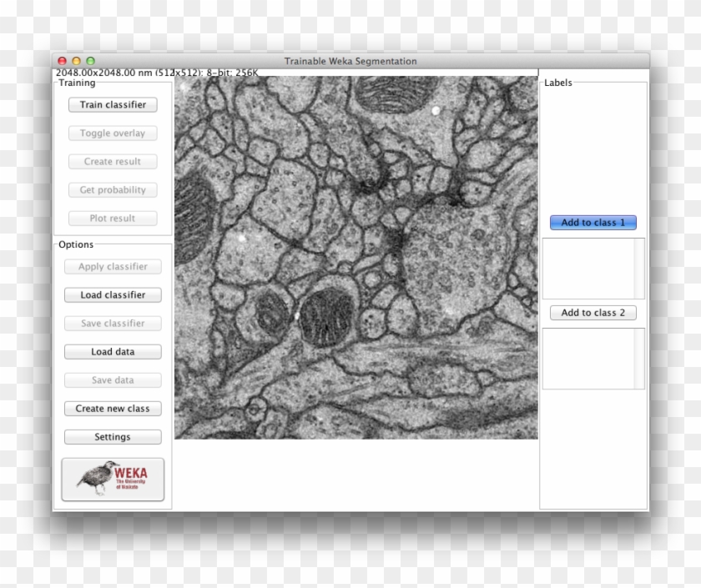Screen dimensions: 701x588
Task: Select the empty class 2 labels list
Action: pos(593,358)
